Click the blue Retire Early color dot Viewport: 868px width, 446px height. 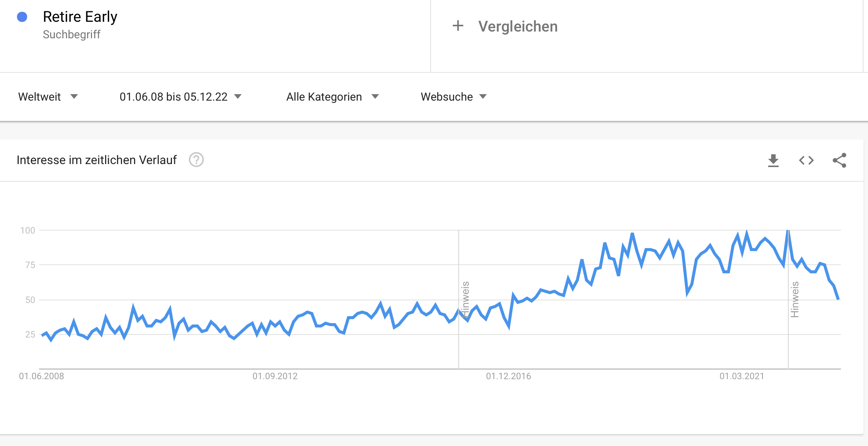tap(22, 17)
